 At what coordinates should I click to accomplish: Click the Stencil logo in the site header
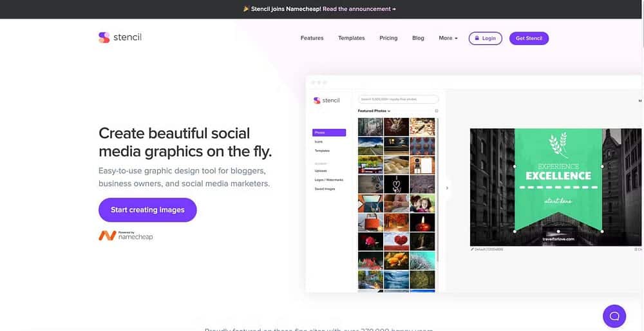[x=120, y=37]
